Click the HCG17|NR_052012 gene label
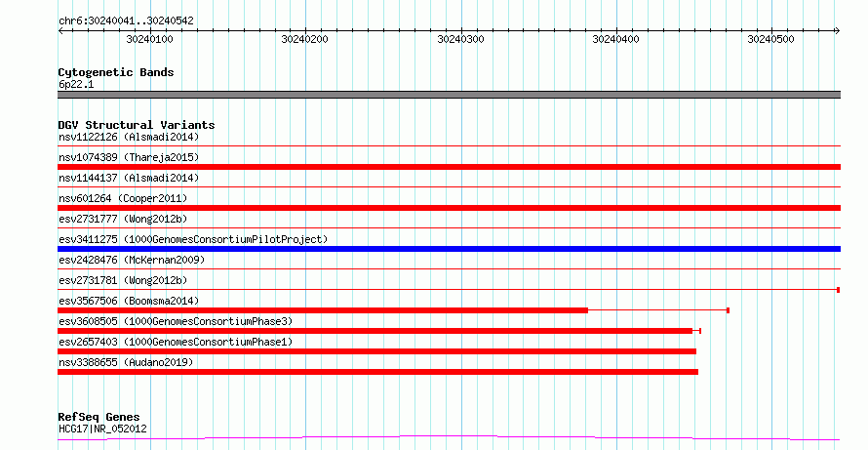 [102, 429]
